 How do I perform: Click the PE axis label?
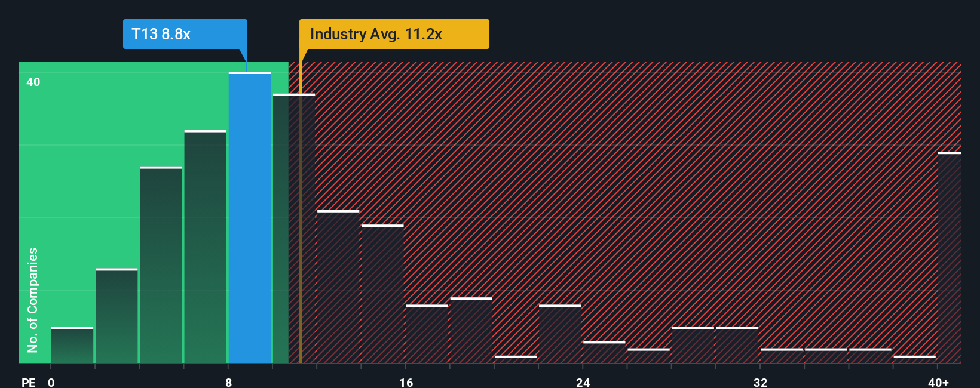tap(29, 382)
